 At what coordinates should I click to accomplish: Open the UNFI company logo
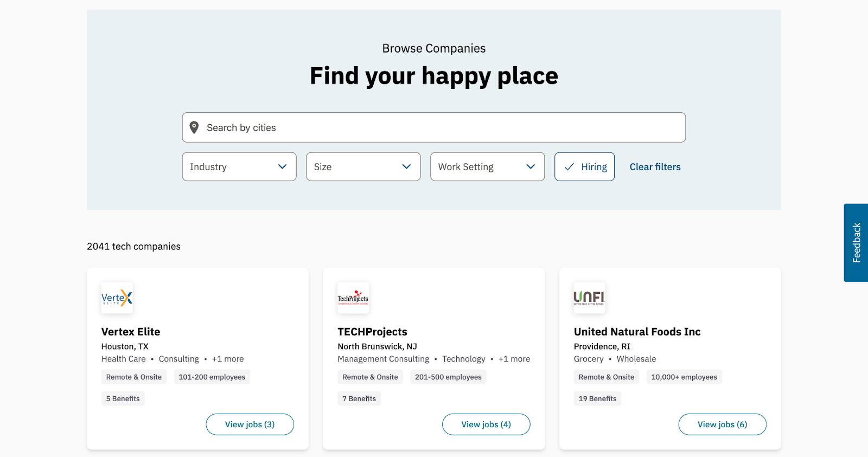tap(589, 298)
